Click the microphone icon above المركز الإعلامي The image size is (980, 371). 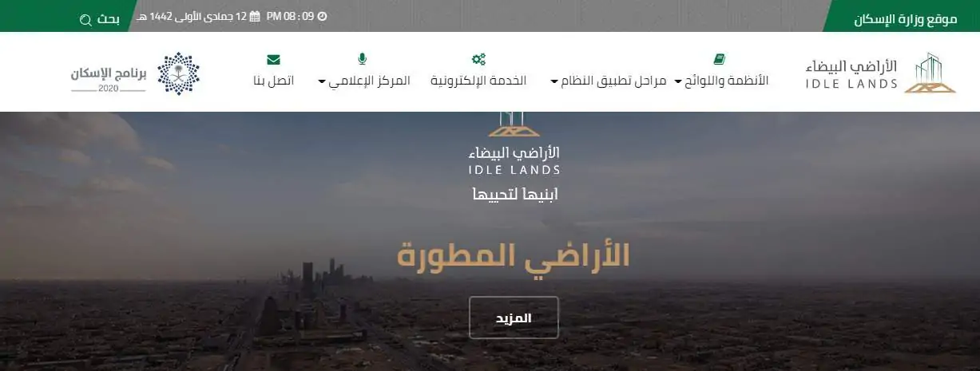pos(362,59)
